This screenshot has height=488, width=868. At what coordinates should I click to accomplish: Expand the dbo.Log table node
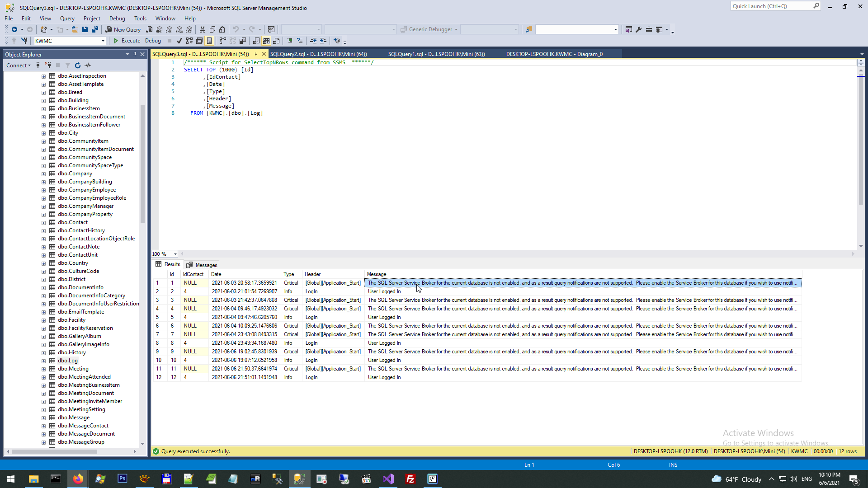point(43,361)
